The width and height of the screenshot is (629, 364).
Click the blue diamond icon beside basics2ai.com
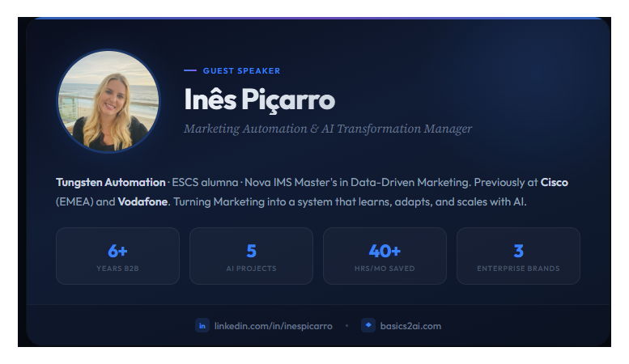[368, 325]
